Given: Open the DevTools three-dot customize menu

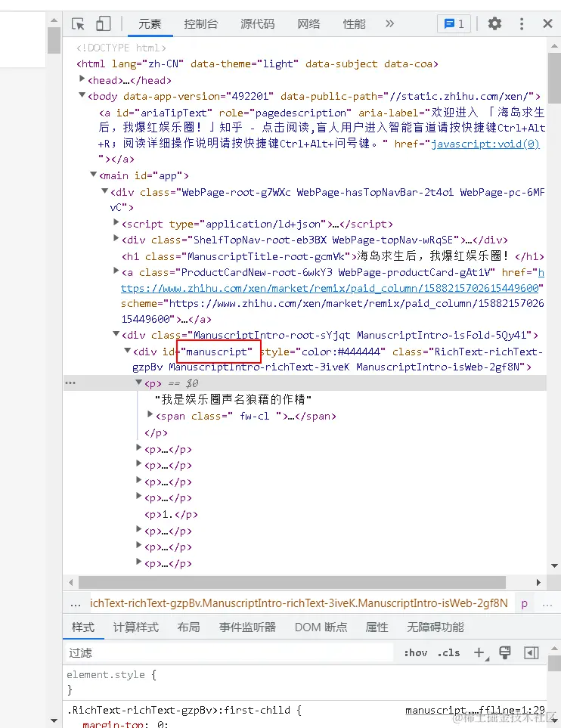Looking at the screenshot, I should pyautogui.click(x=522, y=23).
